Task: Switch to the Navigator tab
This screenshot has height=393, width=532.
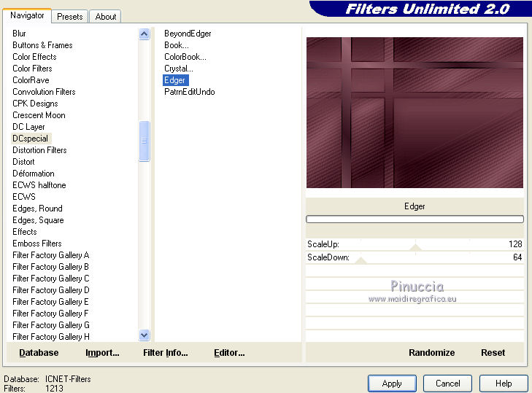Action: click(x=27, y=15)
